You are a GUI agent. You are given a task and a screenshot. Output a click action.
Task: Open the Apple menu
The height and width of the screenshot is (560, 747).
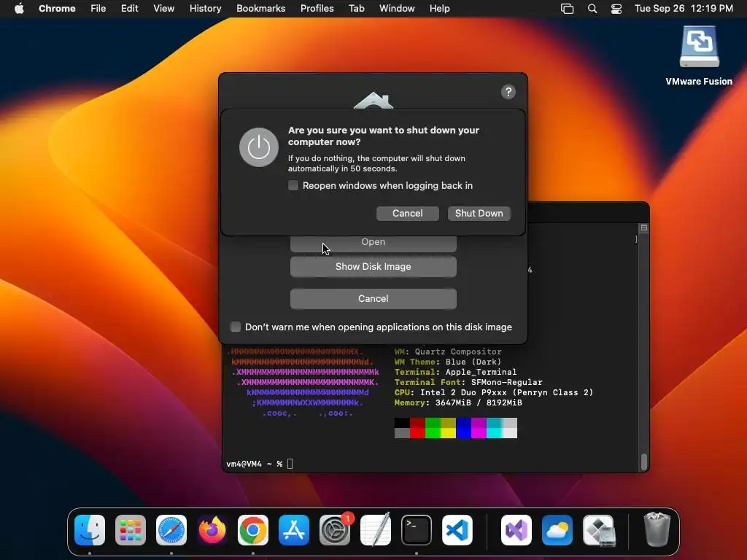click(19, 9)
